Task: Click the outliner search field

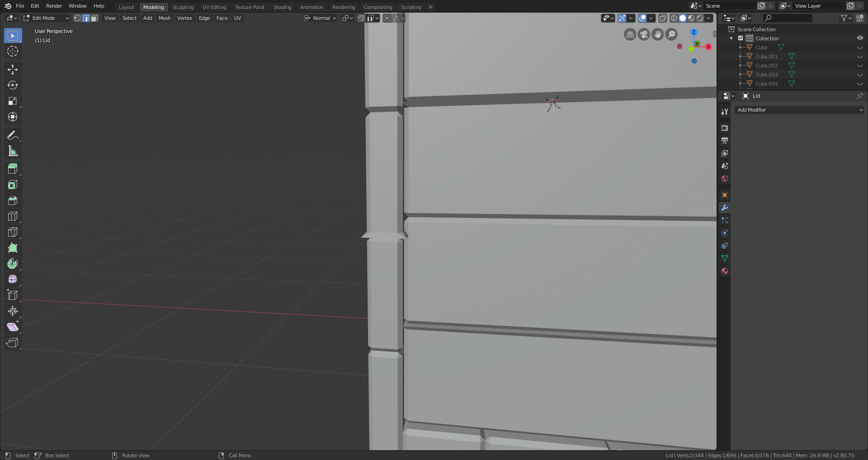Action: 787,18
